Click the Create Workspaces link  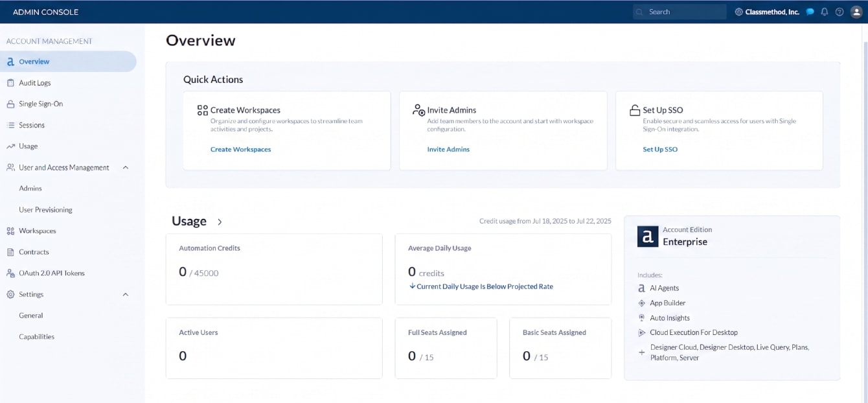tap(240, 149)
